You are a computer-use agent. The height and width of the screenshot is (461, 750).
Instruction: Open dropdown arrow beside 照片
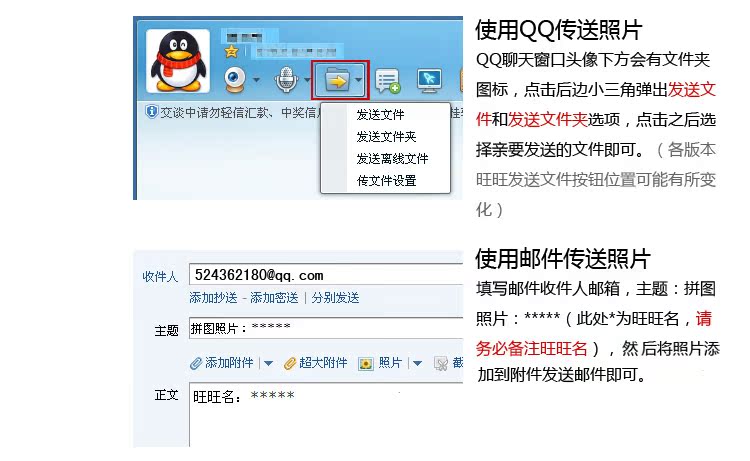pyautogui.click(x=418, y=363)
